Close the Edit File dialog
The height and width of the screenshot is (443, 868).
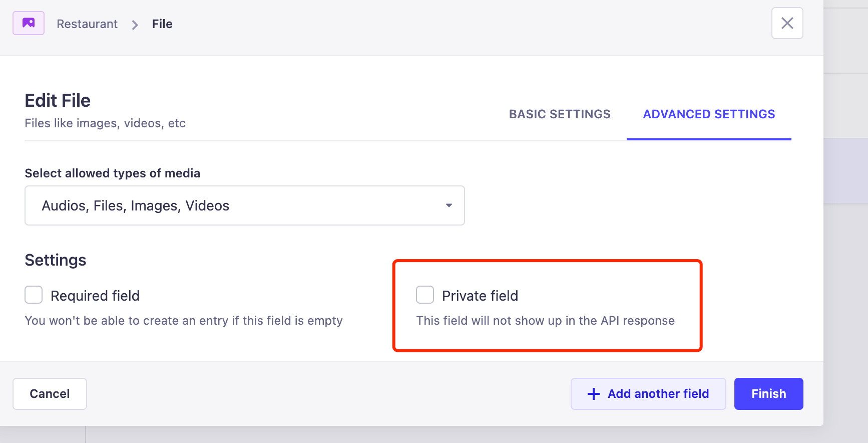[x=787, y=23]
